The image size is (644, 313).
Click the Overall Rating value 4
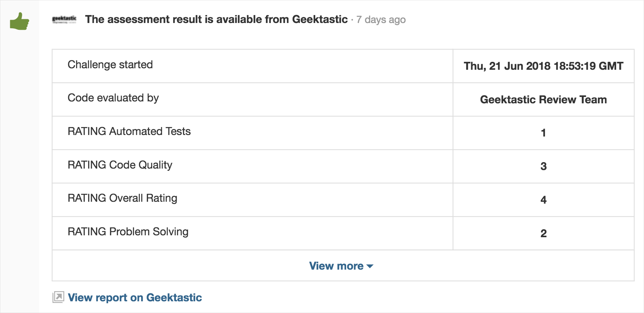pos(543,200)
